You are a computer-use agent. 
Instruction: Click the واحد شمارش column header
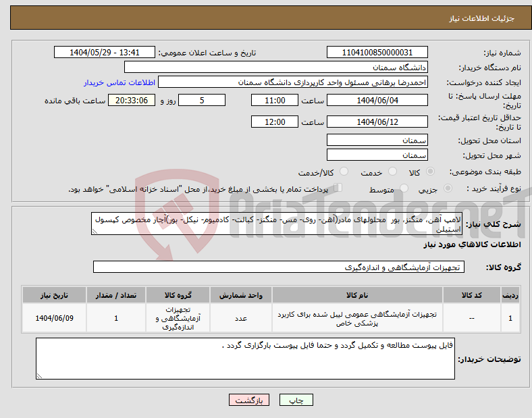(x=241, y=295)
